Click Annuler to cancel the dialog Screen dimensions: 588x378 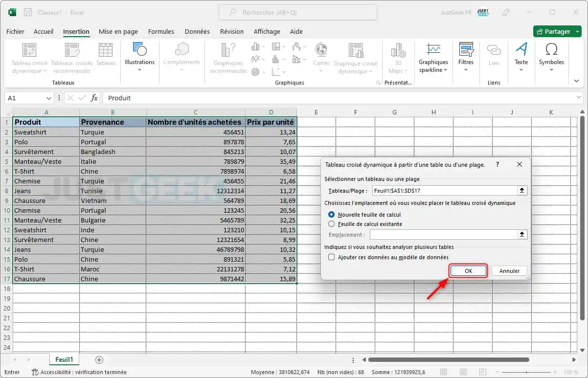point(509,270)
